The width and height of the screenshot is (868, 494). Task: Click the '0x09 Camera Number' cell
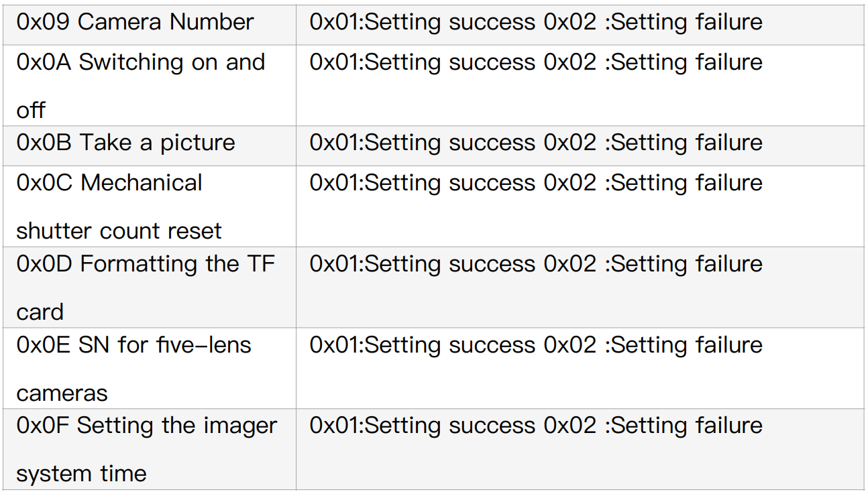pyautogui.click(x=135, y=22)
